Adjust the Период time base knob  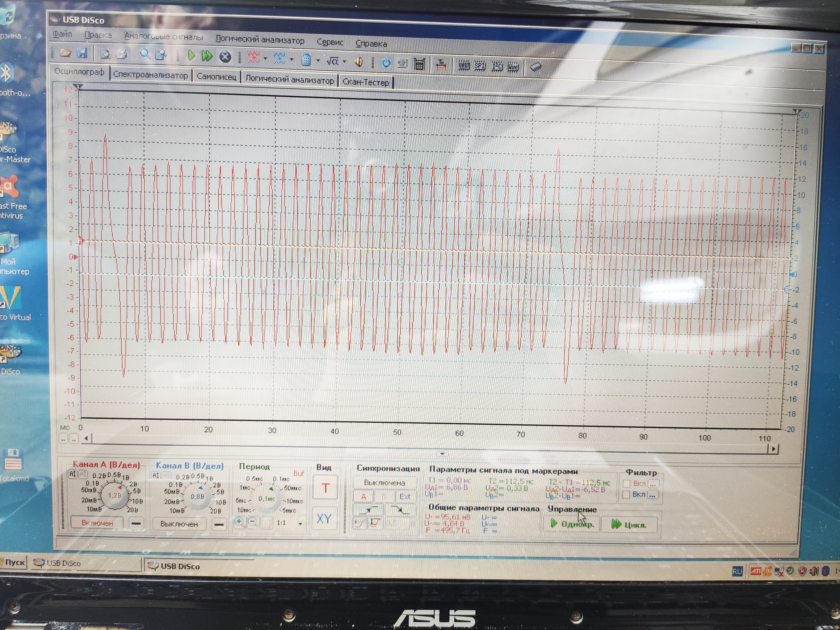click(x=267, y=498)
